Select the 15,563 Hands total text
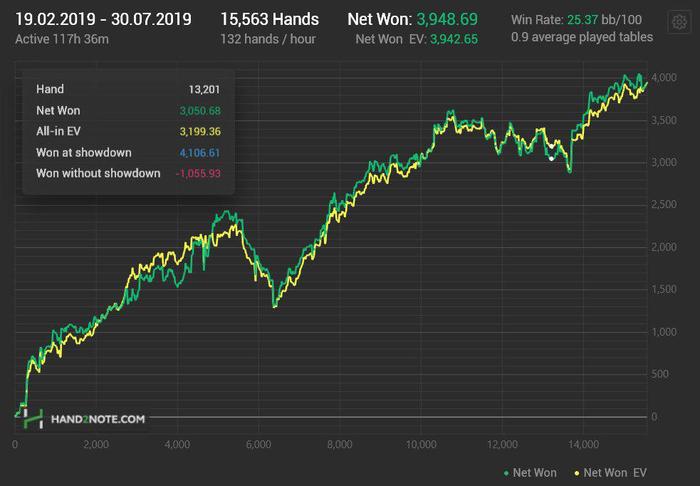This screenshot has height=486, width=700. (x=270, y=19)
